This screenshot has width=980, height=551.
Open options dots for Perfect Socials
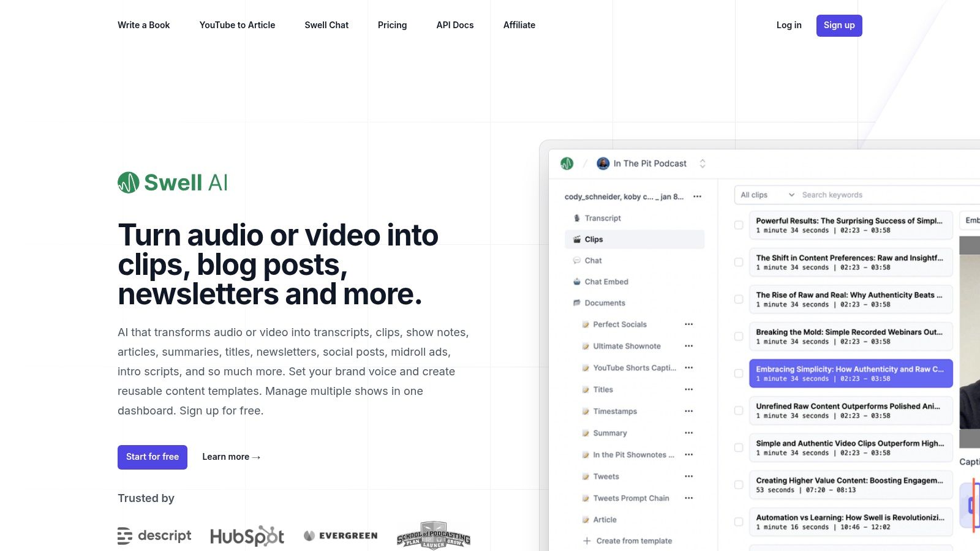(689, 324)
